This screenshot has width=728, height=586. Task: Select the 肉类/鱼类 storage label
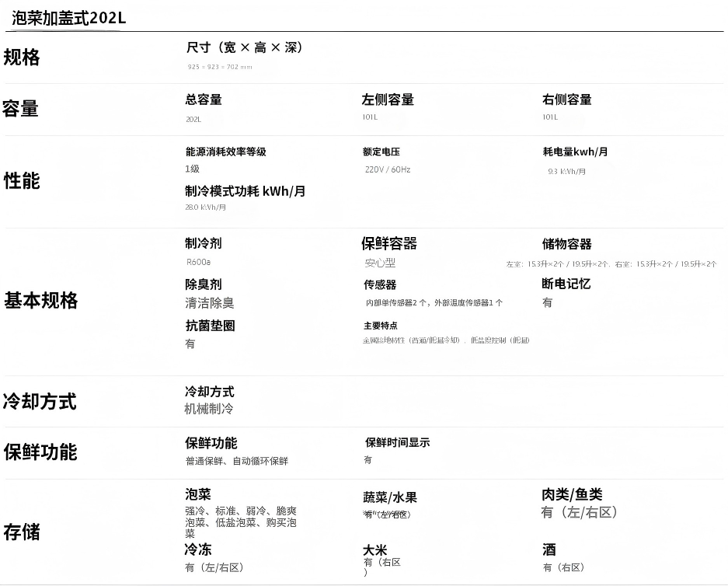572,494
